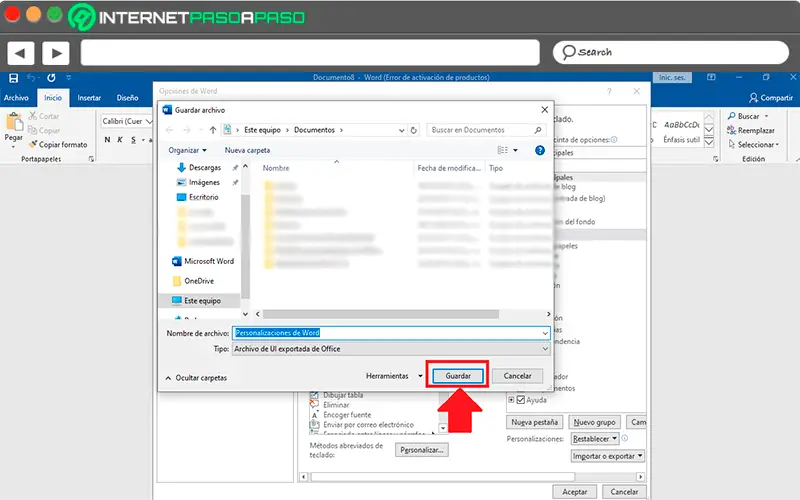Switch to the Insertar ribbon tab
Image resolution: width=800 pixels, height=500 pixels.
click(x=89, y=97)
